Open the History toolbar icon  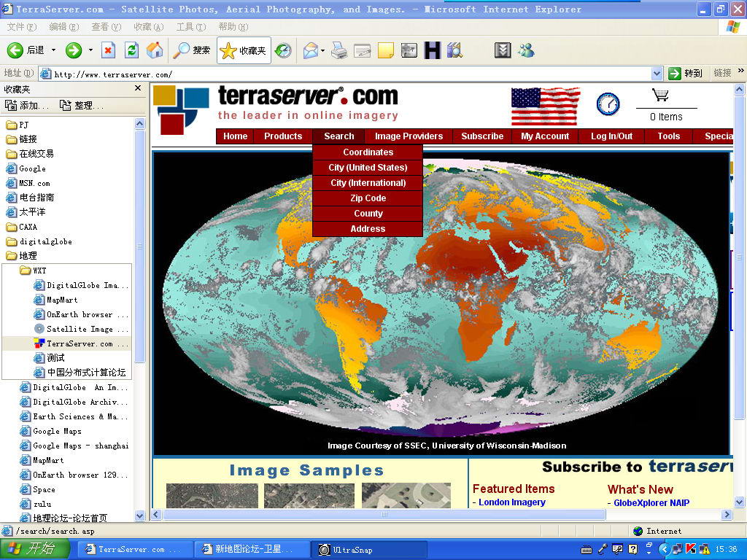pos(283,50)
